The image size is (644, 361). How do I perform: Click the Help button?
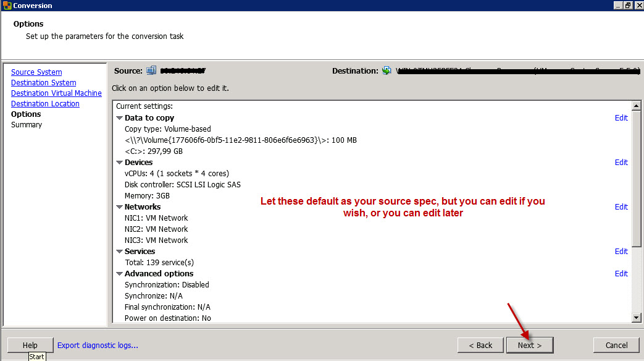coord(29,345)
